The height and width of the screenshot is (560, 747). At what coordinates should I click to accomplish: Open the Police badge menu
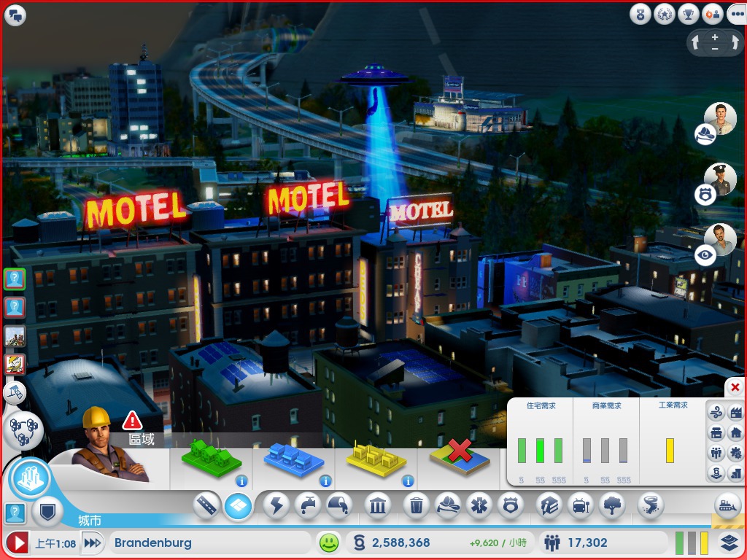[511, 506]
